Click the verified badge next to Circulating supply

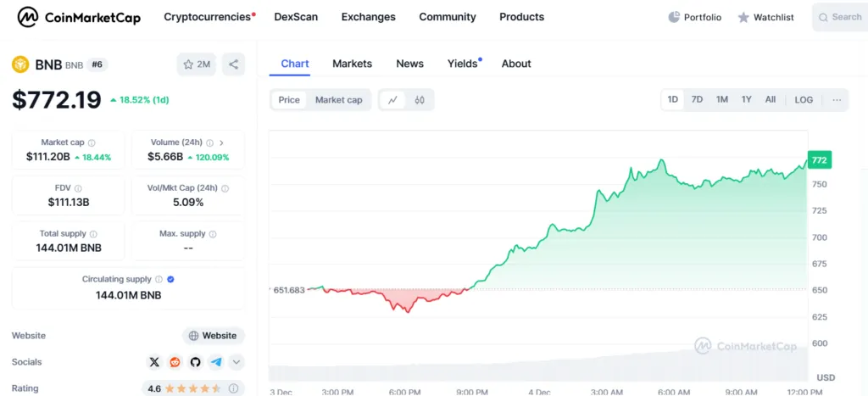[x=171, y=279]
